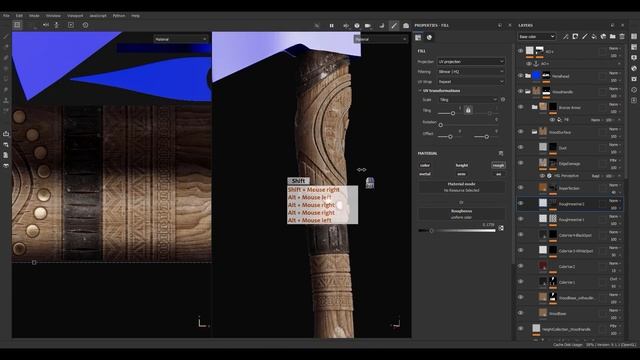Click the trash icon to delete layer
Viewport: 640px width, 360px height.
(622, 36)
